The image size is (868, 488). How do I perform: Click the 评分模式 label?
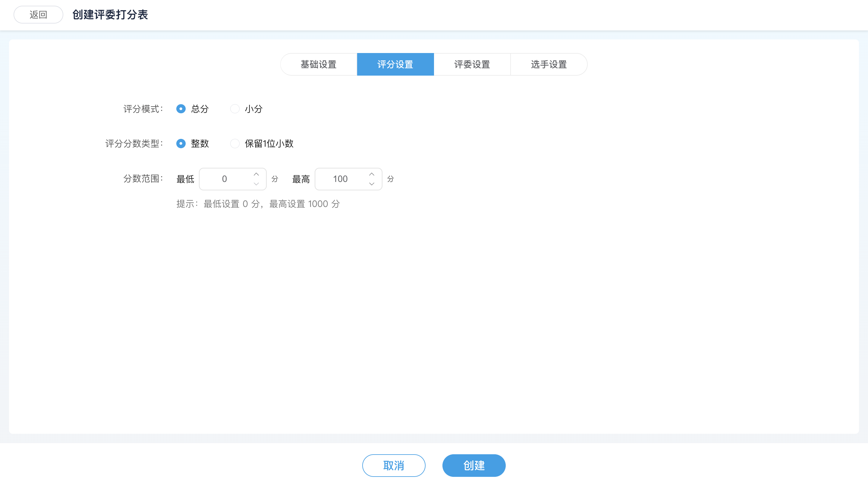(x=143, y=109)
